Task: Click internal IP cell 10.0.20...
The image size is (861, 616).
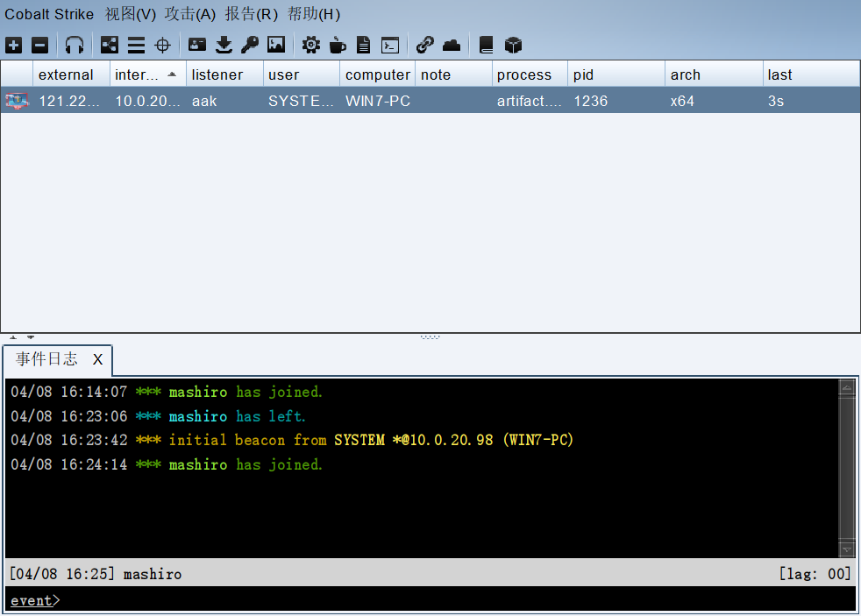Action: coord(147,102)
